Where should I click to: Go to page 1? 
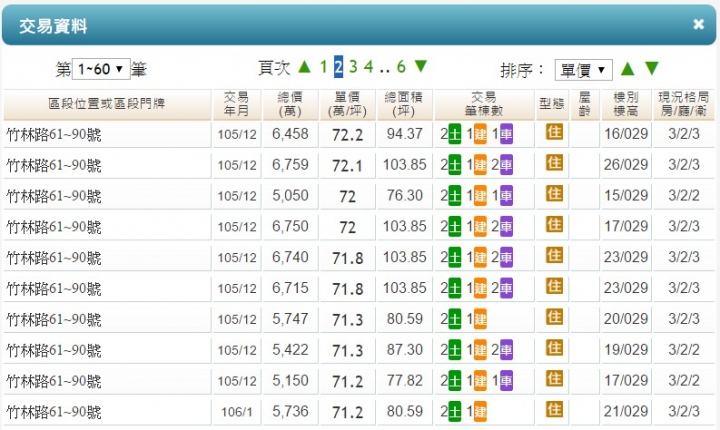(x=324, y=67)
